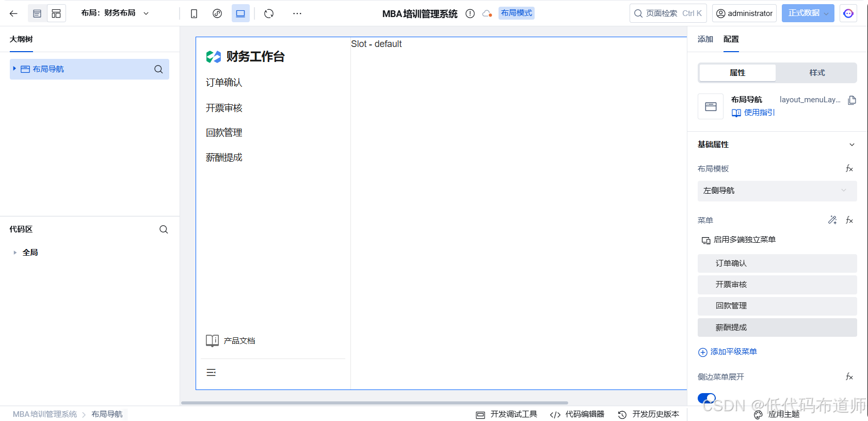Bind expression for 侧边菜单展开 via fx icon

(849, 377)
